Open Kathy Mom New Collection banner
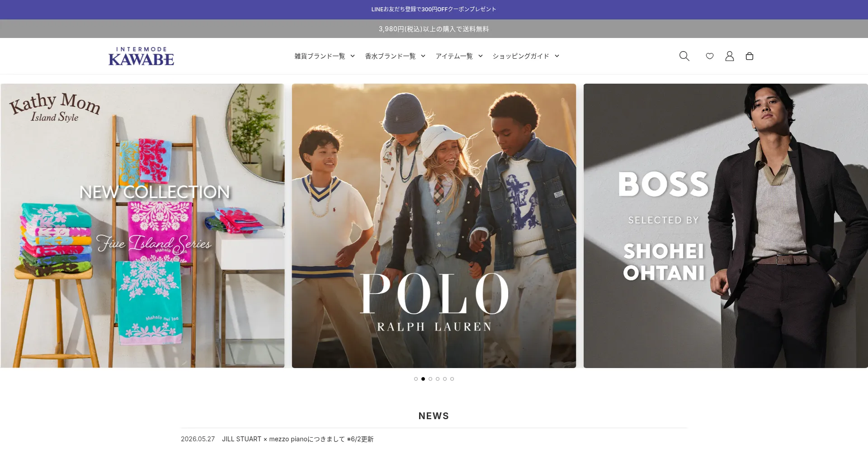The width and height of the screenshot is (868, 449). (142, 226)
